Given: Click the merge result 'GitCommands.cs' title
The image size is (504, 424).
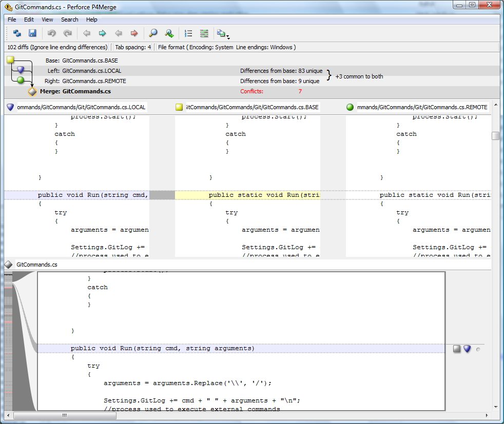Looking at the screenshot, I should pyautogui.click(x=36, y=265).
